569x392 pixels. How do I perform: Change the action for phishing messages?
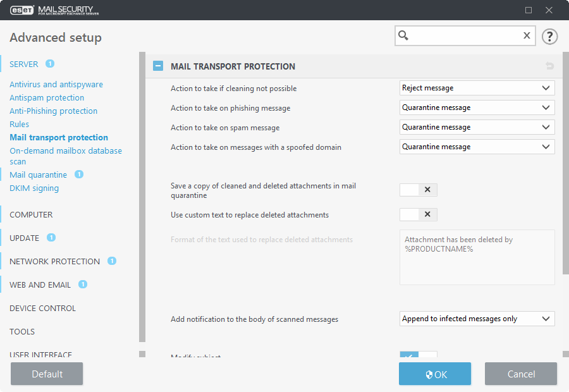click(477, 107)
